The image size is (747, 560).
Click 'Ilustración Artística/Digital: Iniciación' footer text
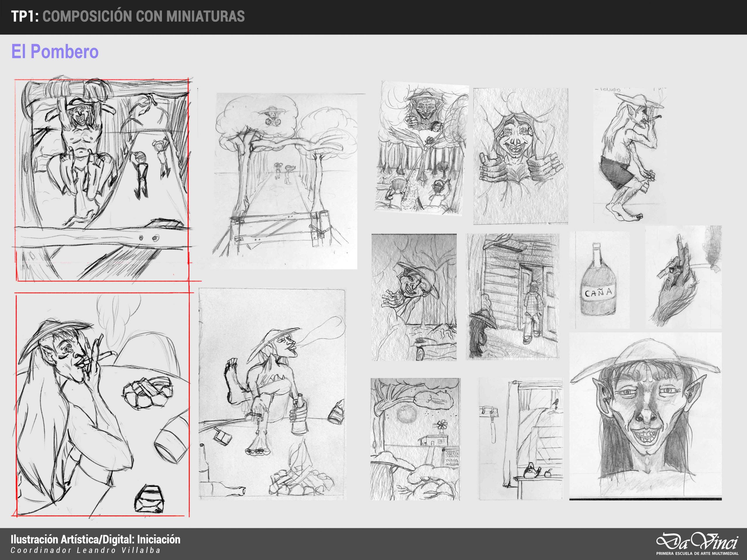coord(96,539)
